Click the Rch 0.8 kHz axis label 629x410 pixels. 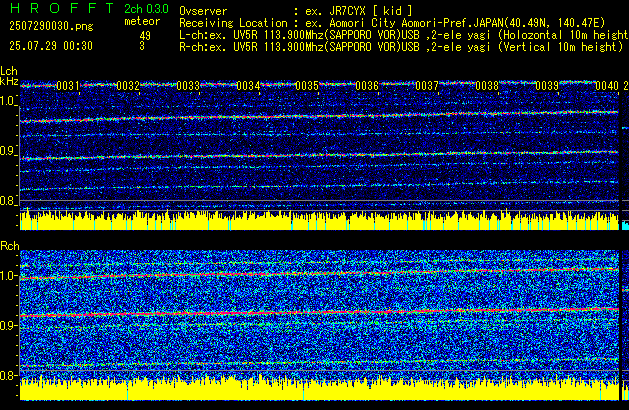(x=9, y=375)
